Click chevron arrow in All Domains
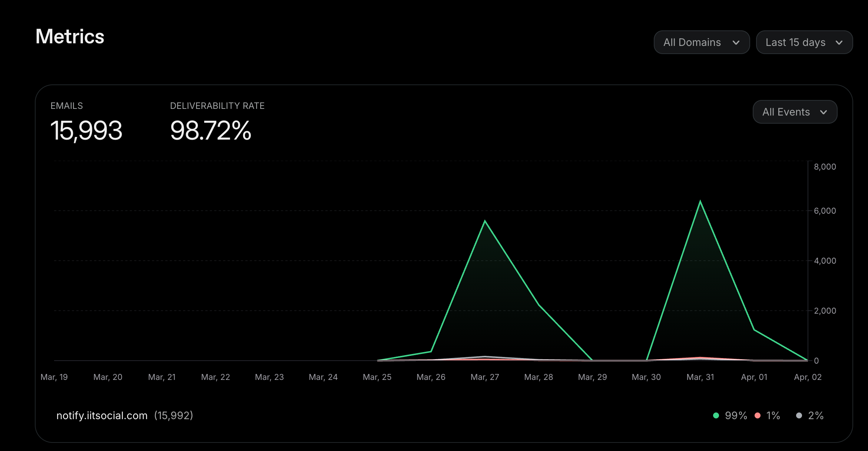This screenshot has height=451, width=868. (736, 43)
